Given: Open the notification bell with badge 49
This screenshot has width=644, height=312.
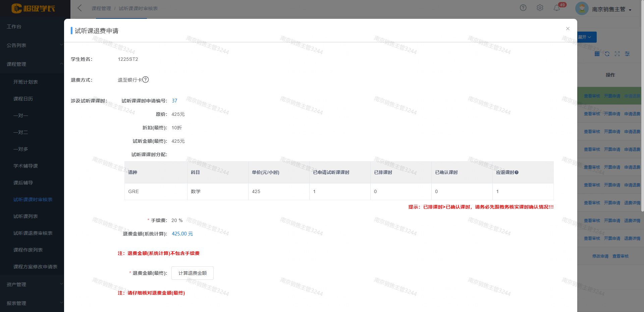Looking at the screenshot, I should 557,8.
